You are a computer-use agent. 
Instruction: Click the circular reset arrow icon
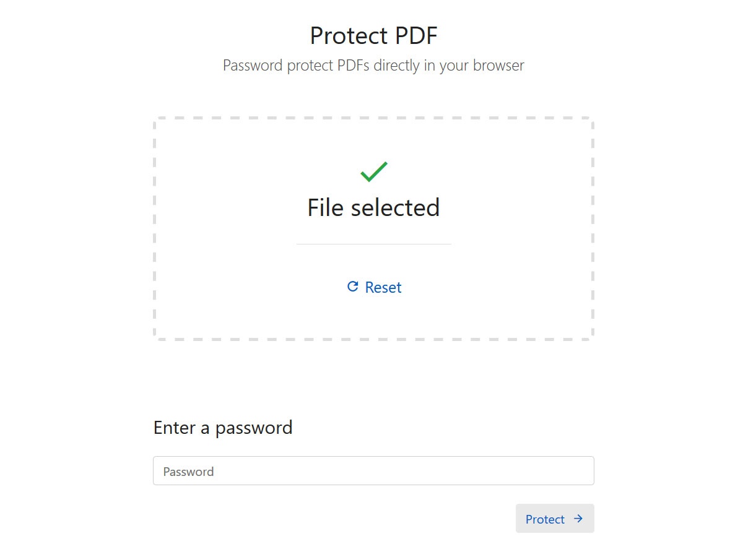(x=352, y=287)
